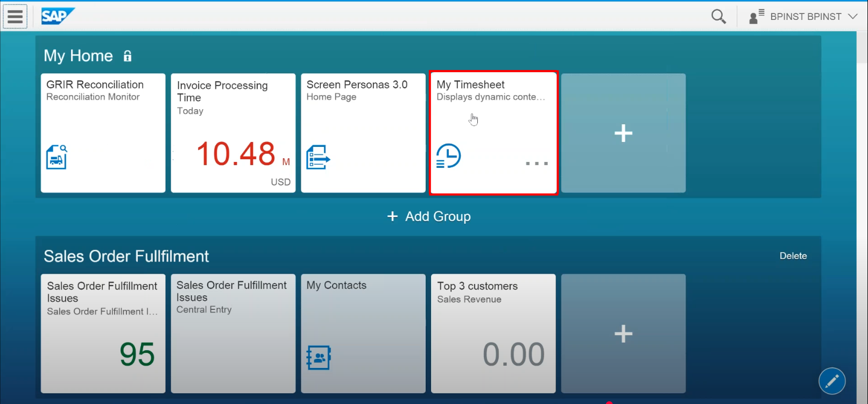Open the Top 3 customers tile
The image size is (868, 404).
(x=493, y=334)
